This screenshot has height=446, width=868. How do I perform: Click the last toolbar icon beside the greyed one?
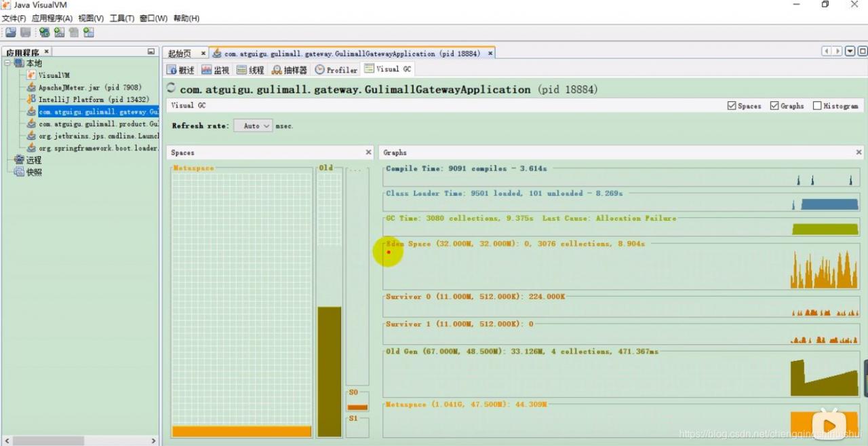click(x=88, y=32)
